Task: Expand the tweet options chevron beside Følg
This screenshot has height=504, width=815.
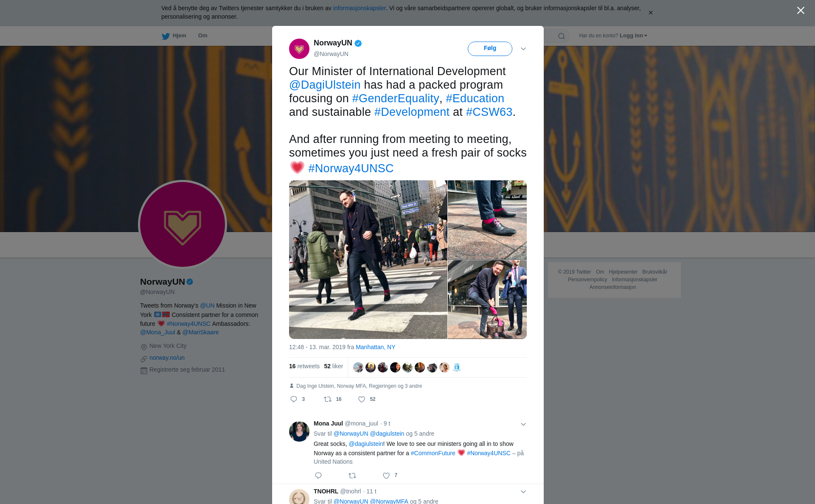Action: click(x=523, y=49)
